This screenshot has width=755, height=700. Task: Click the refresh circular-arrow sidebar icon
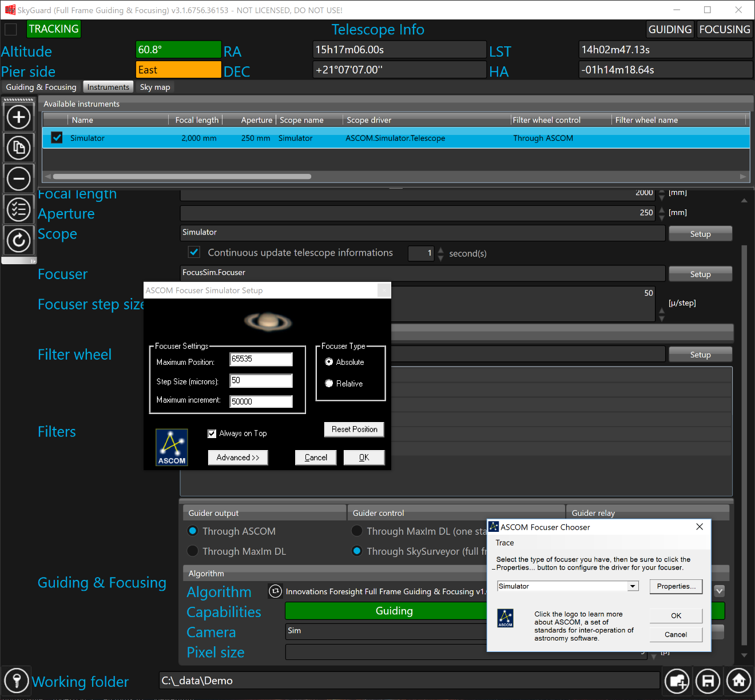pyautogui.click(x=18, y=240)
